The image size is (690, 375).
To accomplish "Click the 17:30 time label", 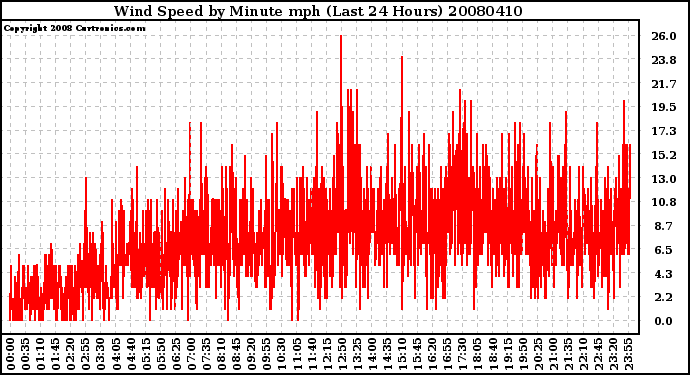I will coord(462,354).
